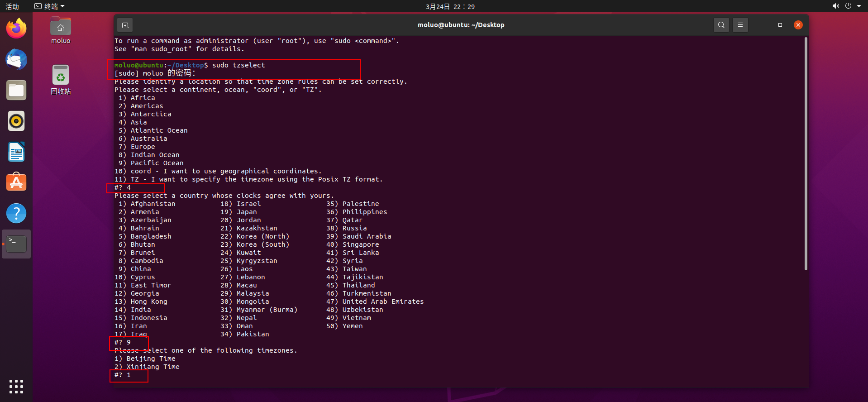Open Rhythmbox music player in the dock
Image resolution: width=868 pixels, height=402 pixels.
(16, 121)
